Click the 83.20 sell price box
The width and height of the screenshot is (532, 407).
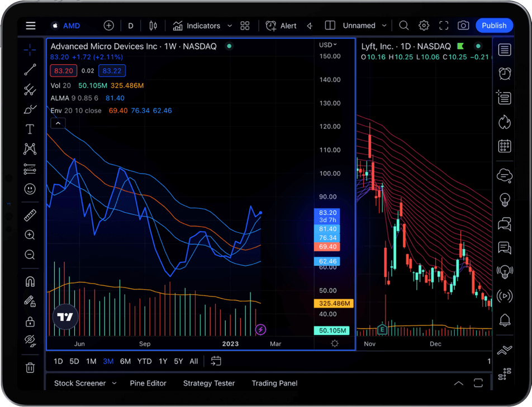[x=64, y=71]
